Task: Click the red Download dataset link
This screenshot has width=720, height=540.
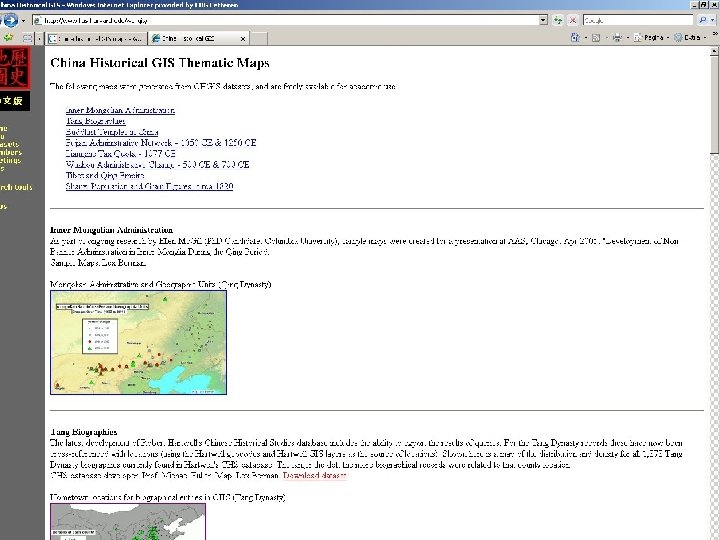Action: (315, 475)
